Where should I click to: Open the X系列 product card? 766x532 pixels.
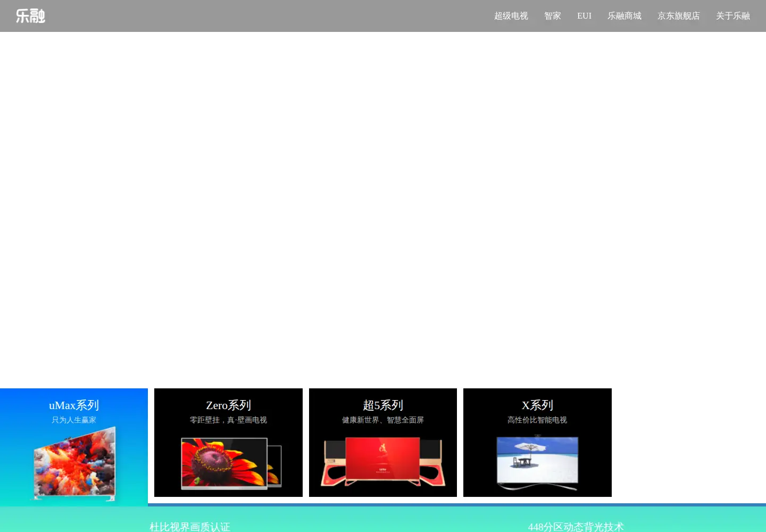[x=537, y=443]
